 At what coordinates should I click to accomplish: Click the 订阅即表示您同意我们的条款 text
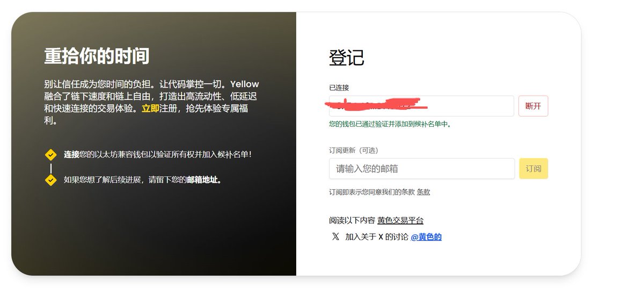[372, 192]
